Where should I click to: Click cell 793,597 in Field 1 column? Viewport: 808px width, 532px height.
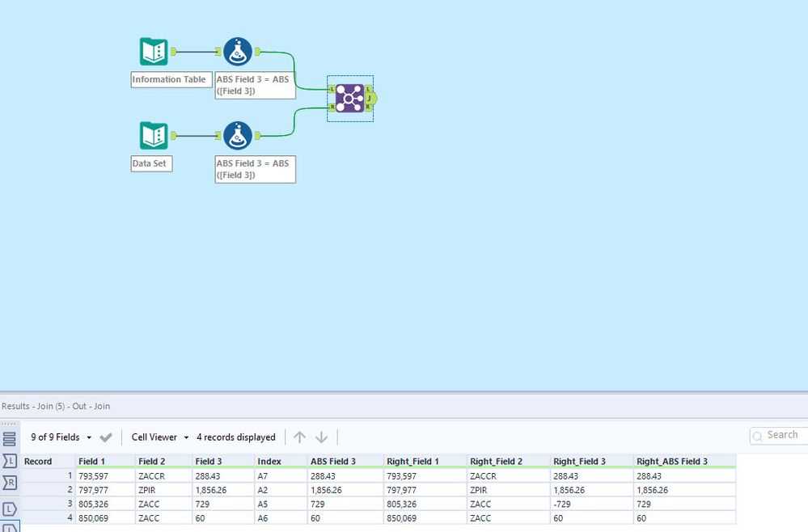[x=105, y=476]
